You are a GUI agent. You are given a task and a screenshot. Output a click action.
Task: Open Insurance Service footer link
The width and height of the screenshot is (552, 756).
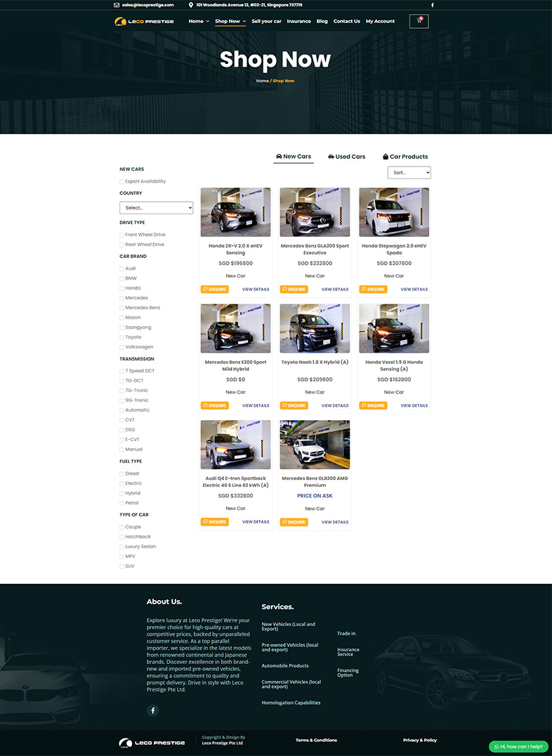tap(348, 652)
